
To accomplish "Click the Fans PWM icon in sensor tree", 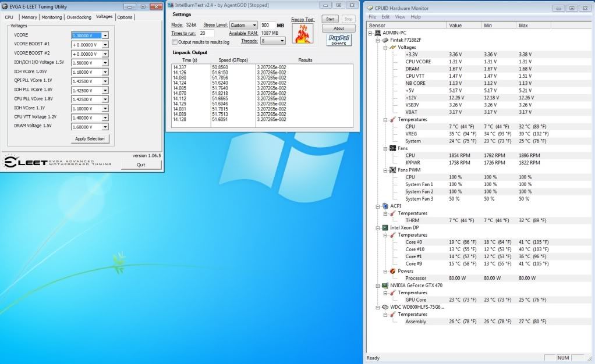I will pos(393,170).
